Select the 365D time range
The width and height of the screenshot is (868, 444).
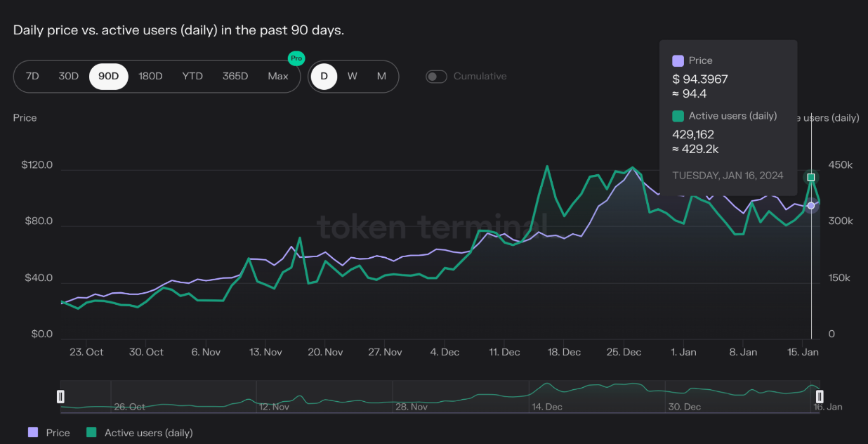pos(235,77)
